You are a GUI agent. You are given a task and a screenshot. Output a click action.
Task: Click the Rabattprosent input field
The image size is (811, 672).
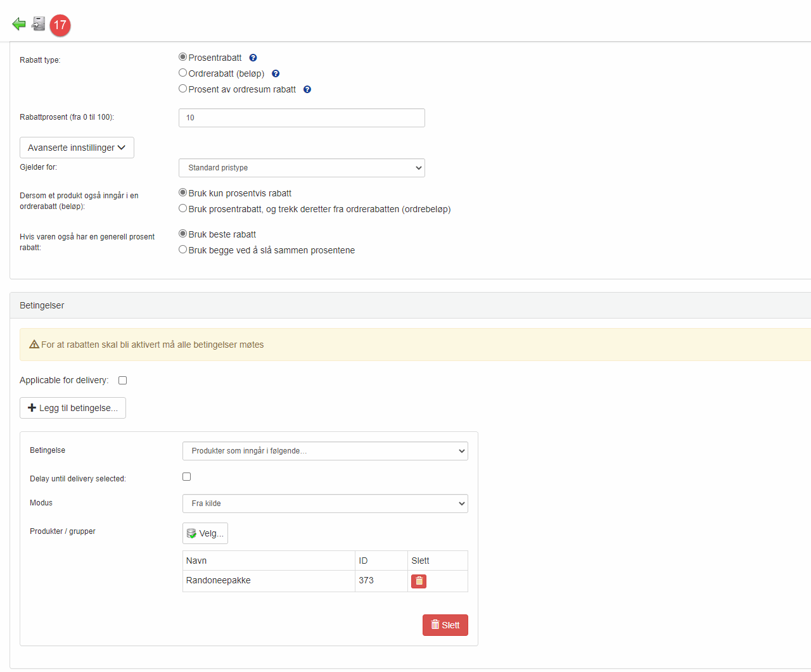coord(302,118)
